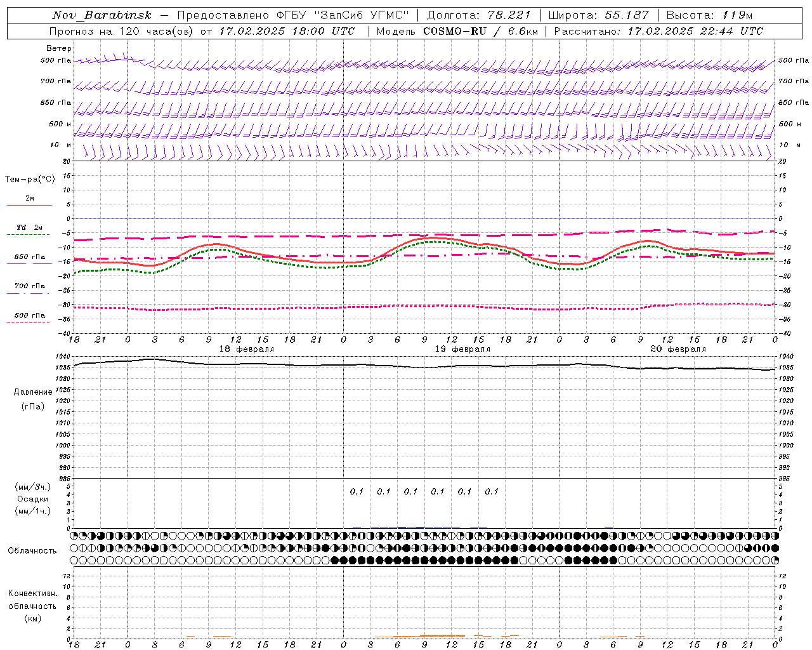Screen dimensions: 812x650
Task: Click the Осадки panel label
Action: [x=33, y=499]
